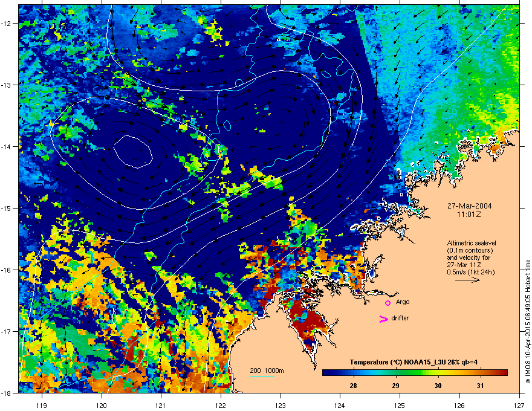The height and width of the screenshot is (411, 532).
Task: Click latitude axis label -12
Action: (7, 23)
